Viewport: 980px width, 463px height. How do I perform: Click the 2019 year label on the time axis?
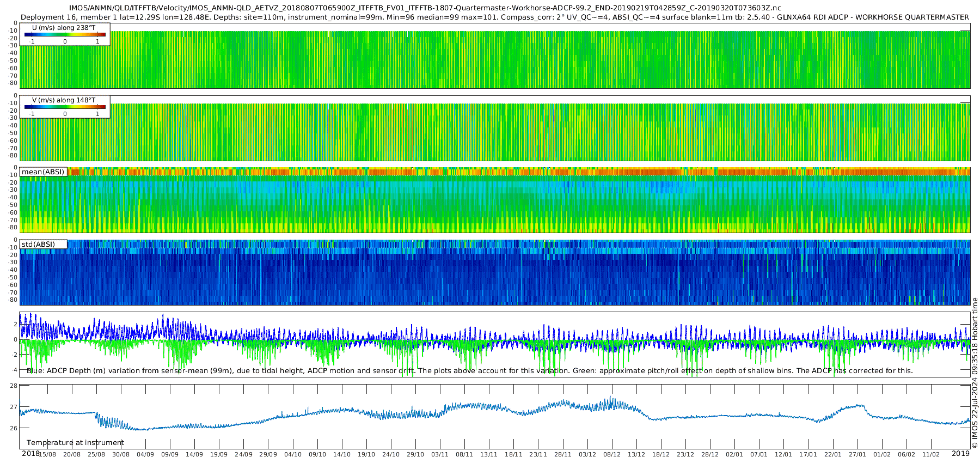tap(960, 454)
